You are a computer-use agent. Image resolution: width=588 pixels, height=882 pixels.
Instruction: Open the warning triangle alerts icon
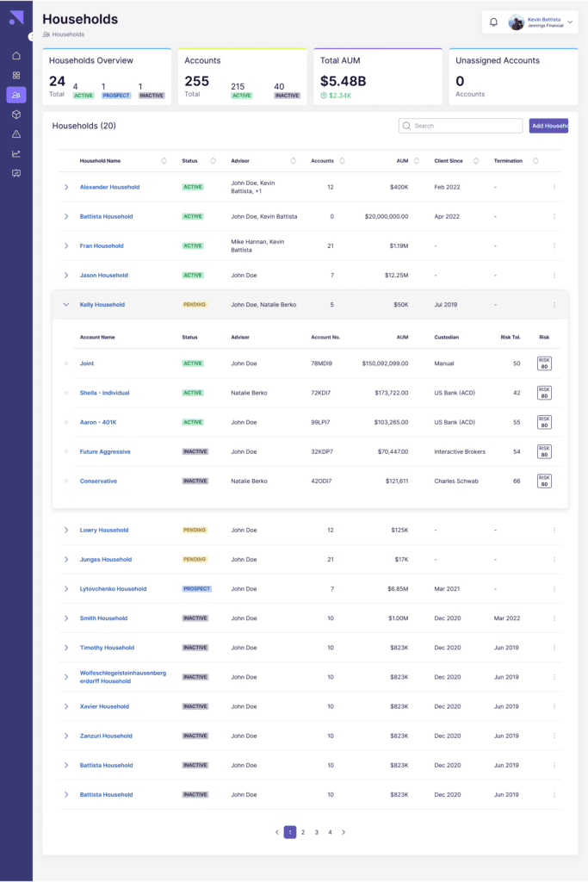coord(15,134)
